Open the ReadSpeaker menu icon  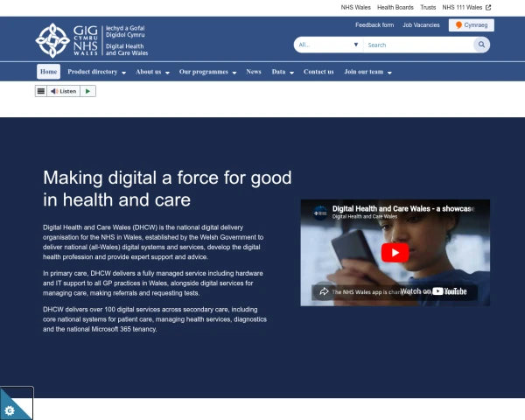click(41, 91)
